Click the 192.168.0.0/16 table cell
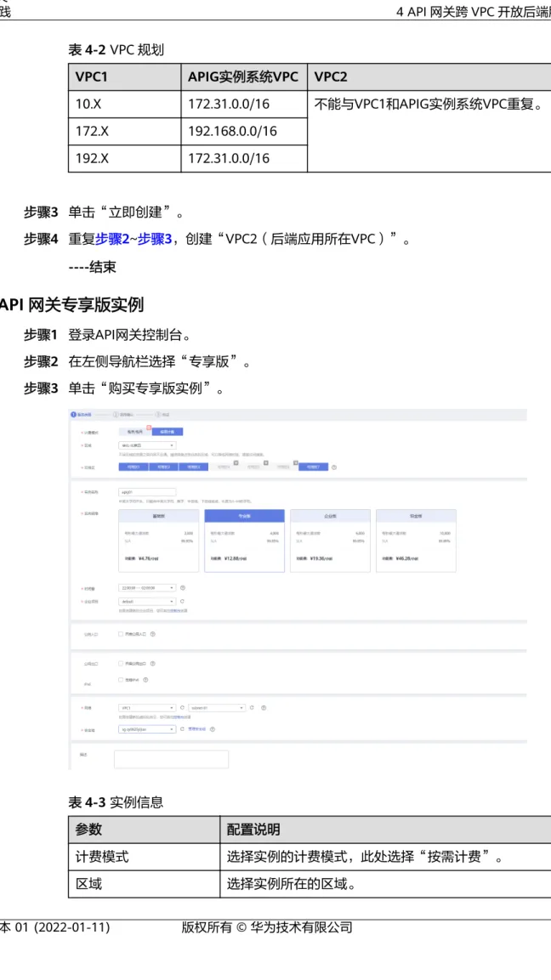The width and height of the screenshot is (551, 980). 244,131
